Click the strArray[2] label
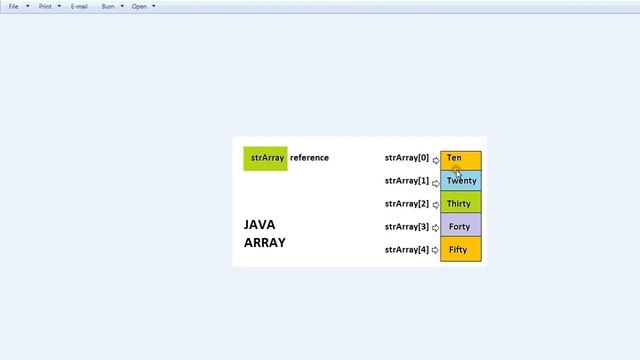Image resolution: width=640 pixels, height=360 pixels. pos(407,203)
